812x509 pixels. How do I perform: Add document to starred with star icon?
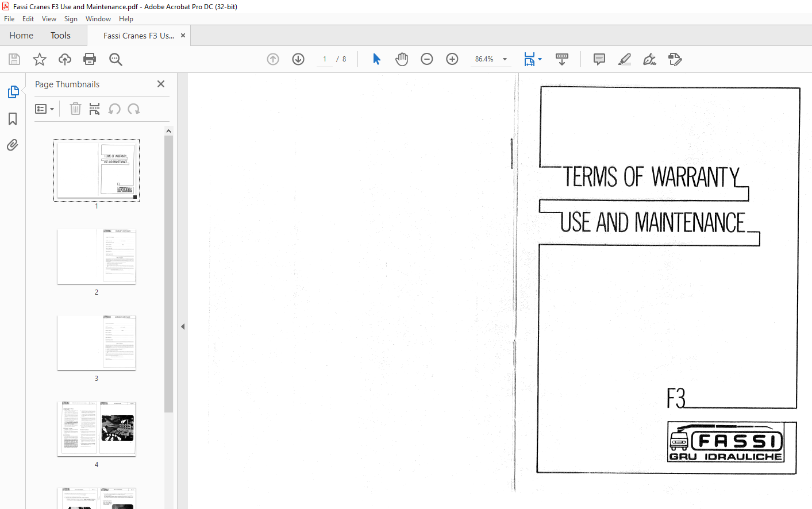[x=40, y=59]
